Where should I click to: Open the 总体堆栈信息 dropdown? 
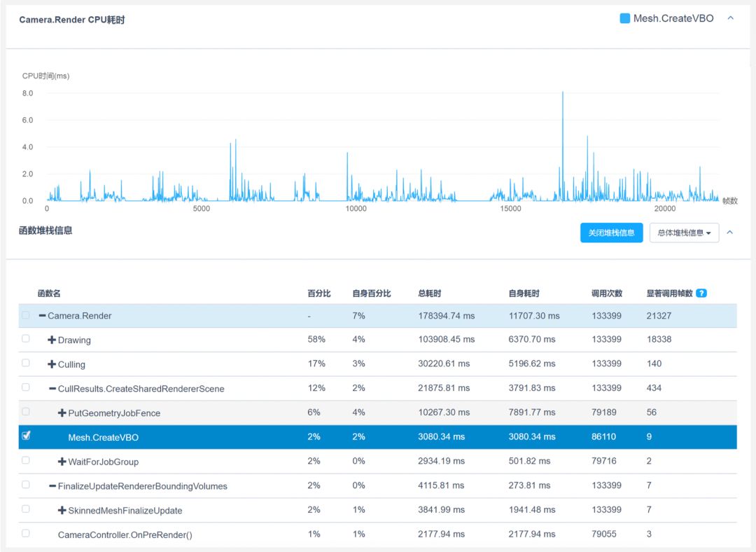pyautogui.click(x=684, y=233)
